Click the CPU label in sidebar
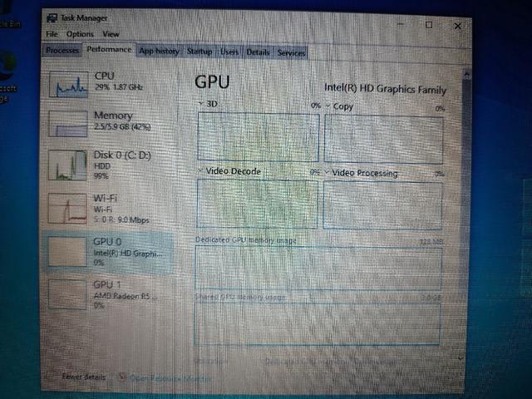 click(x=104, y=76)
